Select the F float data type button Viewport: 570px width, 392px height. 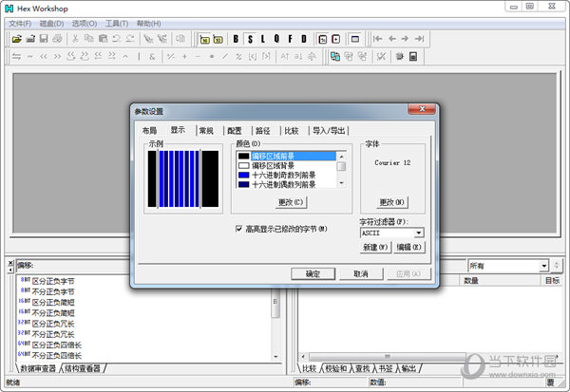[290, 39]
